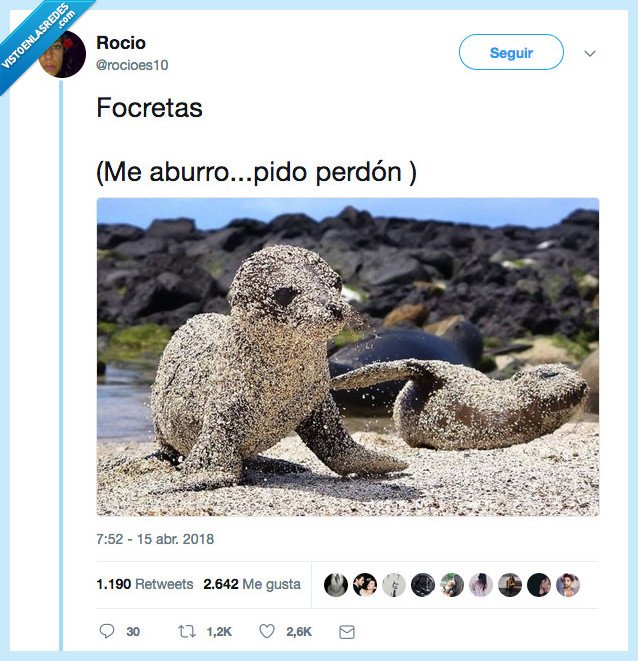
Task: Enlarge the sandy seal pups photo
Action: point(348,357)
